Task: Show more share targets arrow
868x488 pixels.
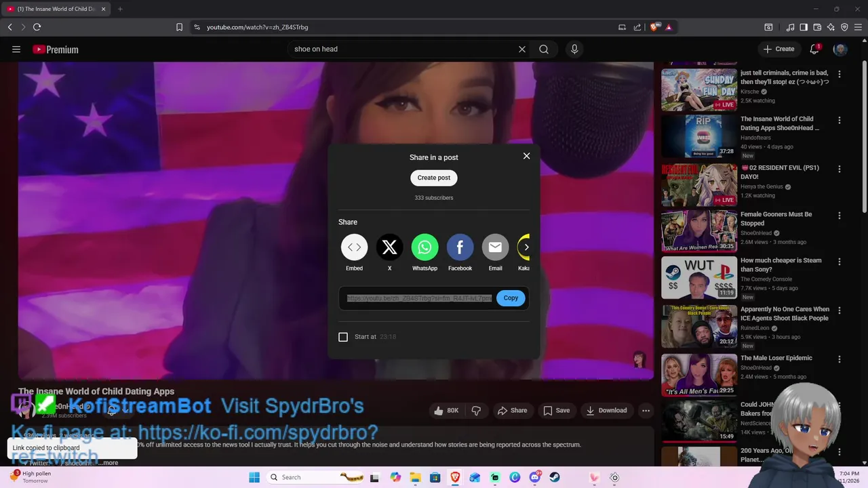Action: (x=526, y=247)
